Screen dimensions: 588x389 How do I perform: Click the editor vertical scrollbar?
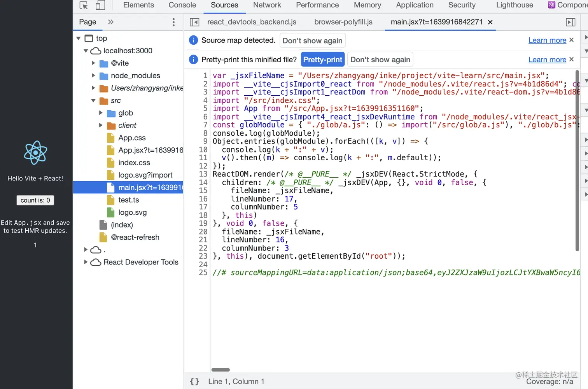pos(577,160)
